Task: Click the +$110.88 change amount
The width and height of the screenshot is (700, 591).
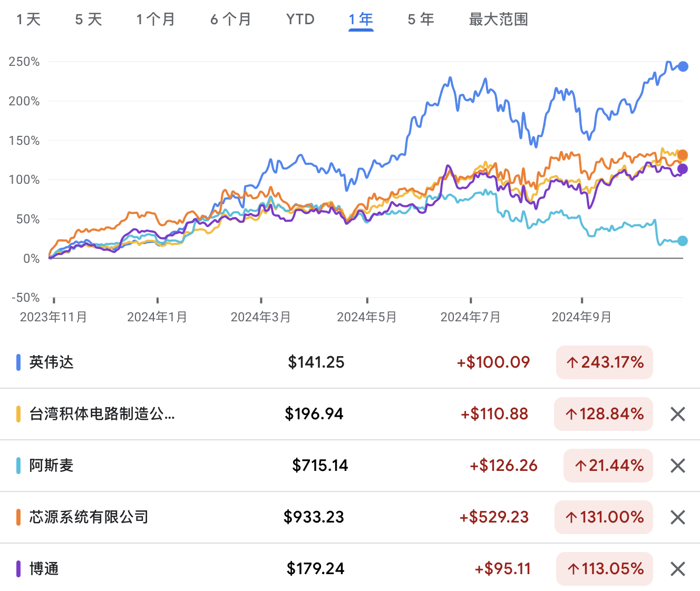Action: click(494, 414)
